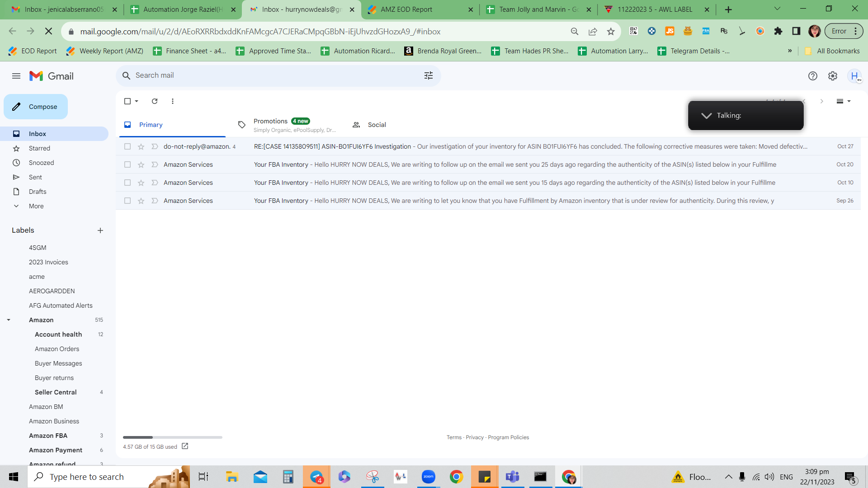Viewport: 868px width, 488px height.
Task: Tick the select-all messages checkbox
Action: (127, 101)
